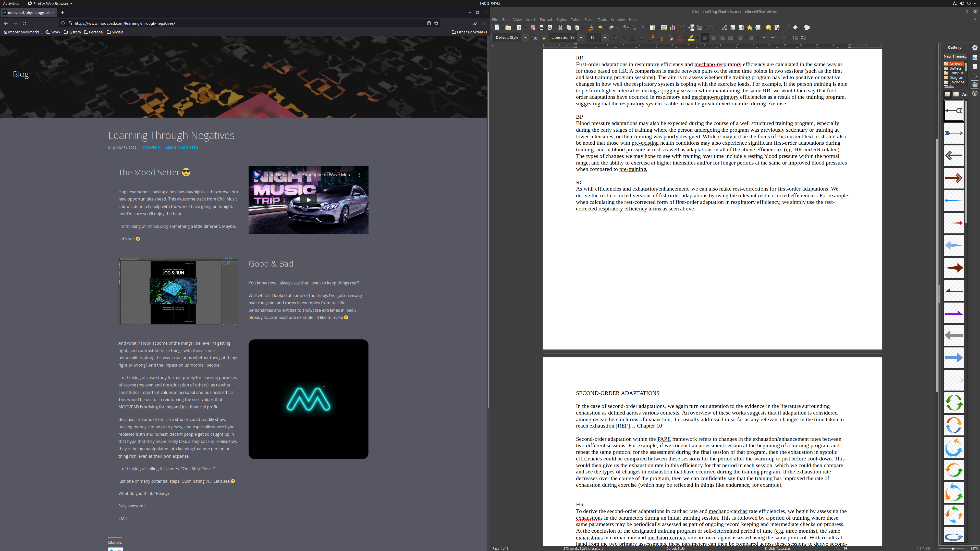The image size is (980, 551).
Task: Click the Insert Bookmark star icon
Action: click(x=750, y=28)
